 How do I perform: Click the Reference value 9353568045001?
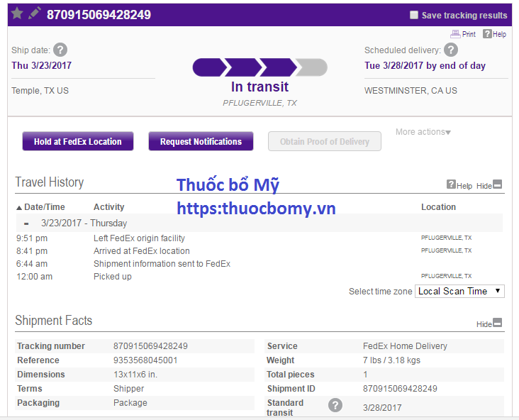click(x=145, y=360)
